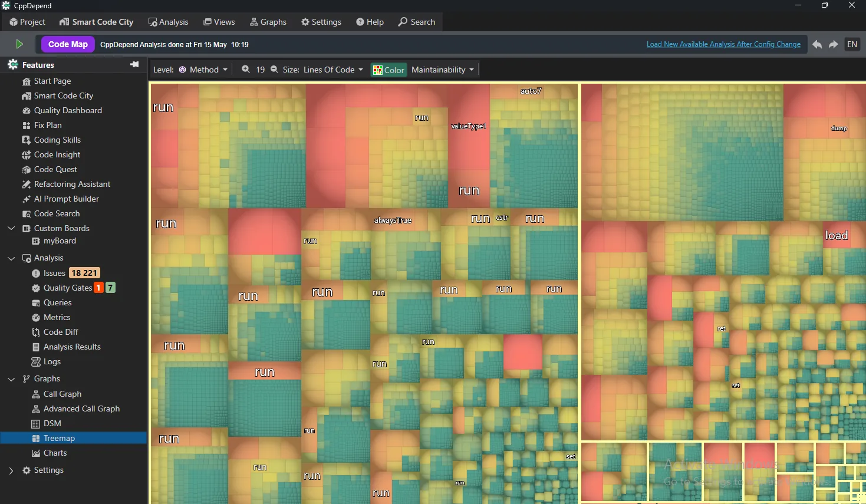Click the Metrics icon
Viewport: 866px width, 504px height.
(35, 318)
